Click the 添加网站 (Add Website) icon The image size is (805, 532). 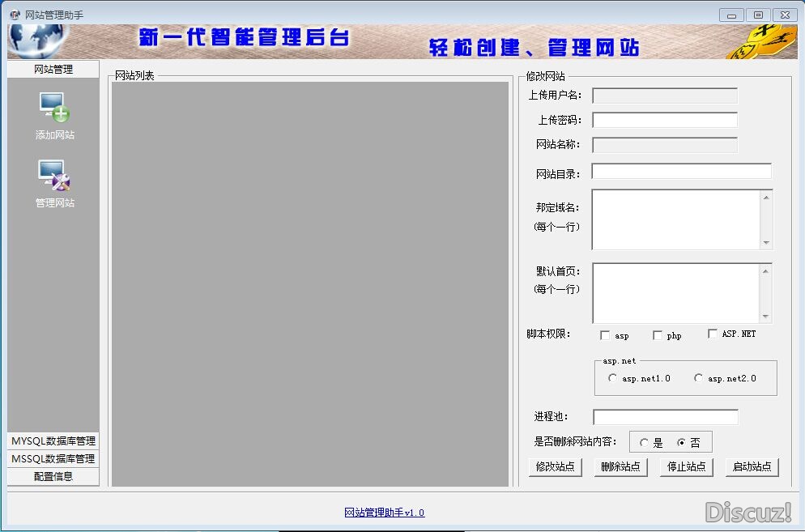point(54,109)
